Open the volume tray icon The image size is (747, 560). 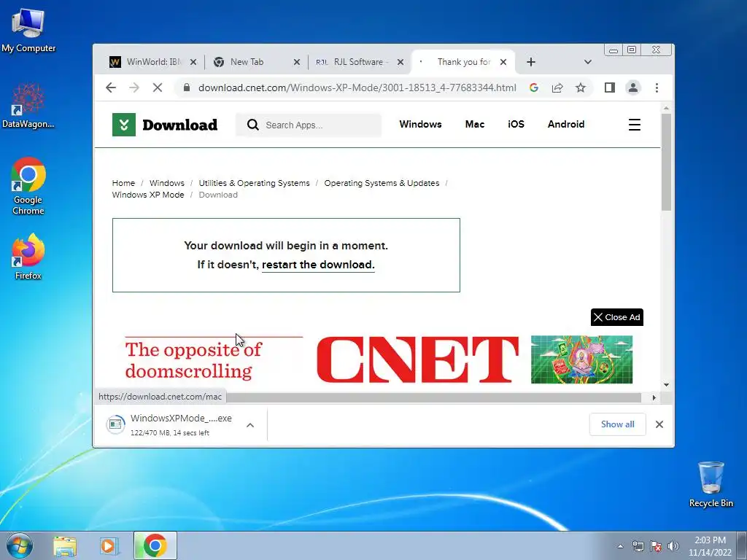pos(673,546)
